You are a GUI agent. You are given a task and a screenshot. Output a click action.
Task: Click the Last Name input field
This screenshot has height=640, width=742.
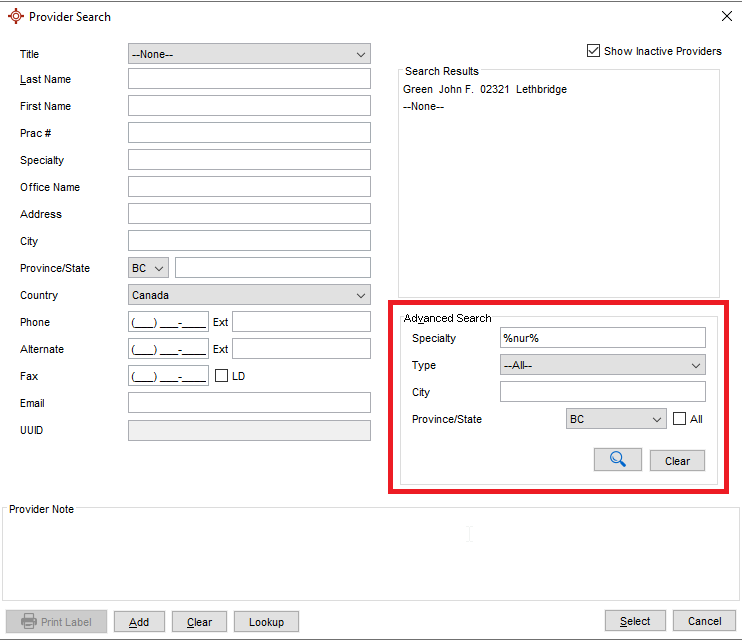(249, 79)
